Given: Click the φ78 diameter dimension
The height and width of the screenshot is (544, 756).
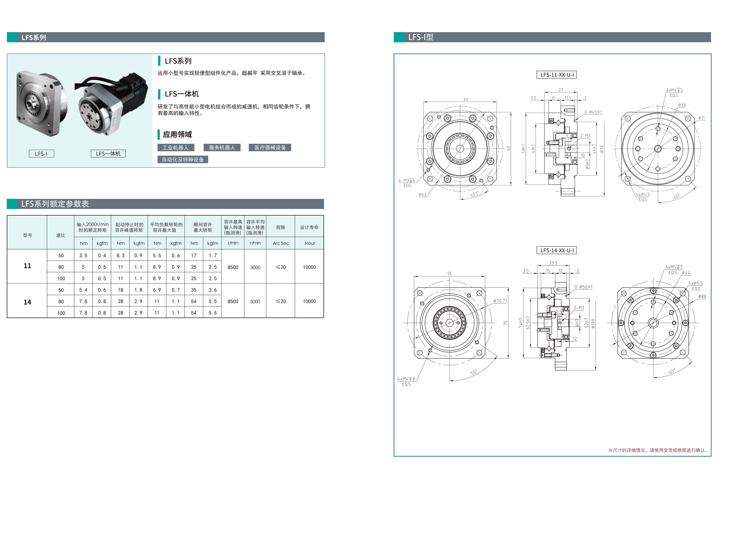Looking at the screenshot, I should tap(602, 149).
